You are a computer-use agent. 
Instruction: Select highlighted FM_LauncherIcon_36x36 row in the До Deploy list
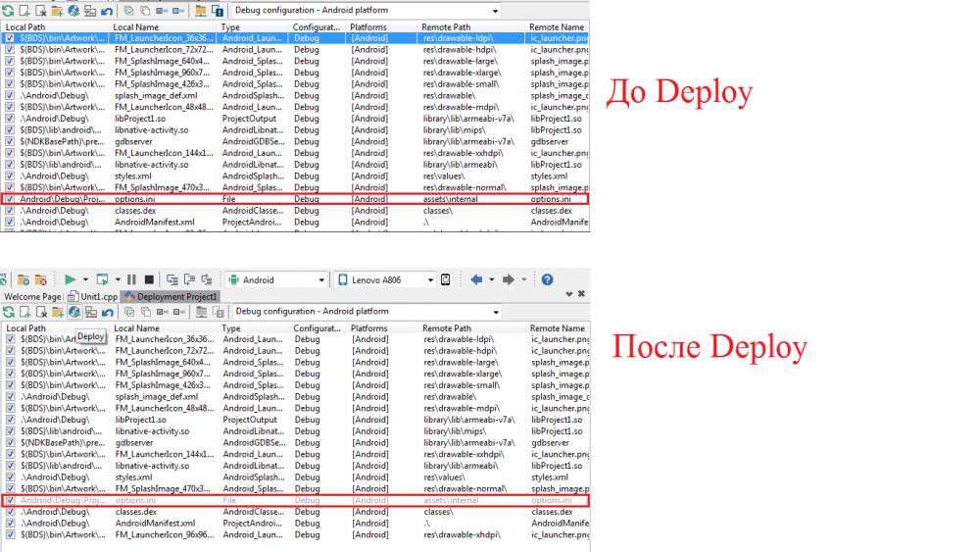[x=295, y=38]
